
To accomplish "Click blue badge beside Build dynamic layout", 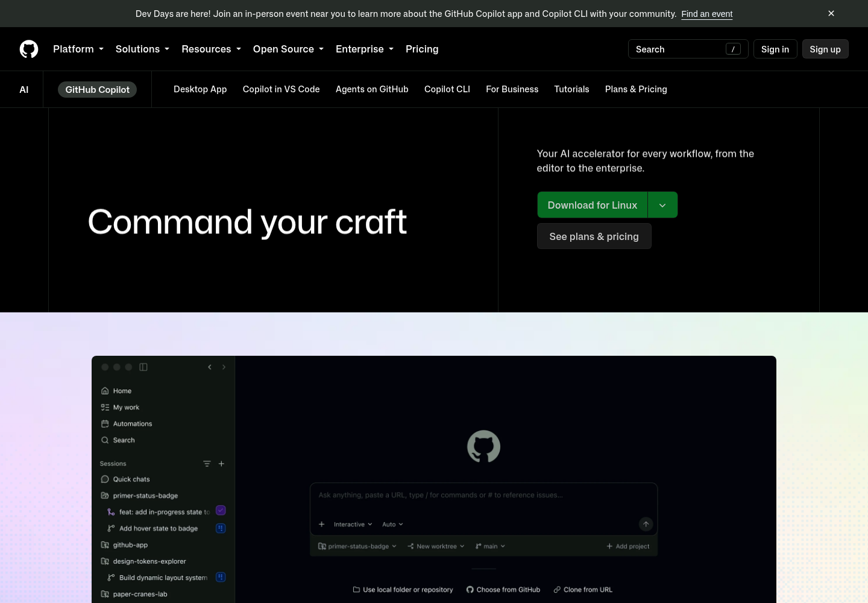I will click(x=221, y=577).
